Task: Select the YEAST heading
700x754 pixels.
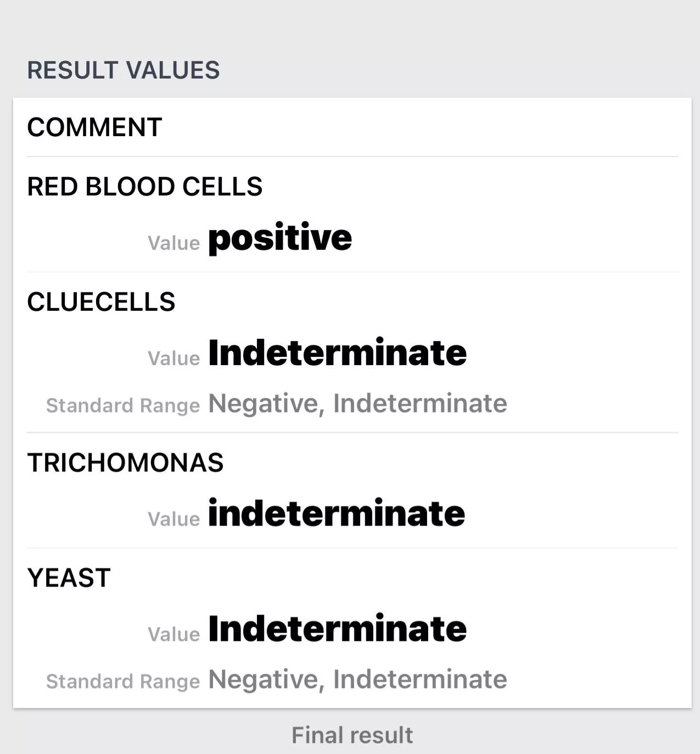Action: tap(69, 578)
